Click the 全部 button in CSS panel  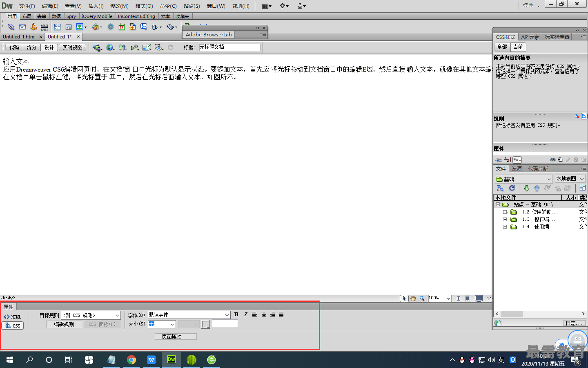(502, 47)
